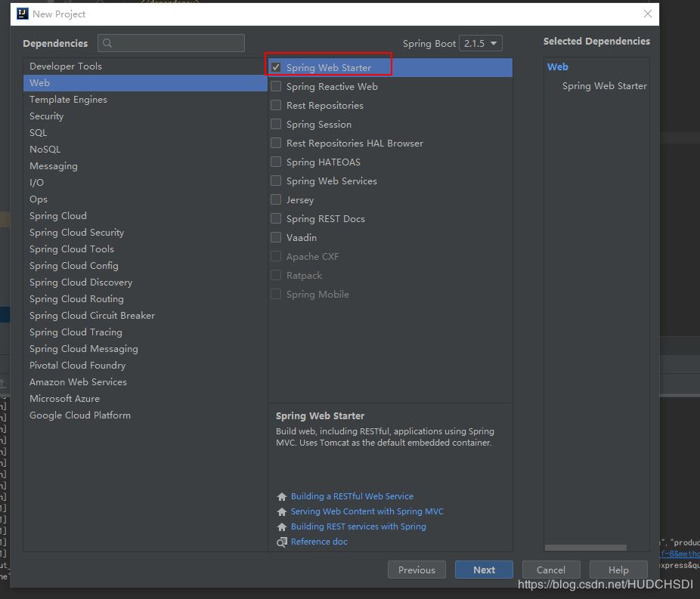The height and width of the screenshot is (599, 700).
Task: Click the IntelliJ logo in the title bar
Action: (23, 14)
